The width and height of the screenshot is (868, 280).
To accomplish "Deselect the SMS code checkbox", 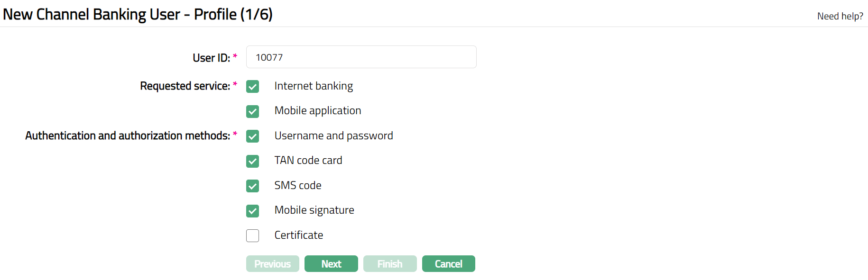I will [253, 186].
